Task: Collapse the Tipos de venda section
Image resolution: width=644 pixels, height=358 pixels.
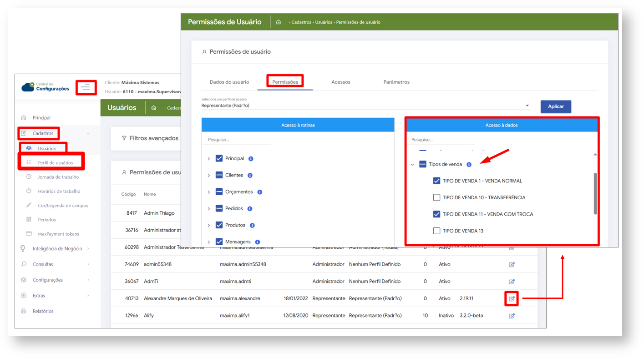Action: (x=413, y=165)
